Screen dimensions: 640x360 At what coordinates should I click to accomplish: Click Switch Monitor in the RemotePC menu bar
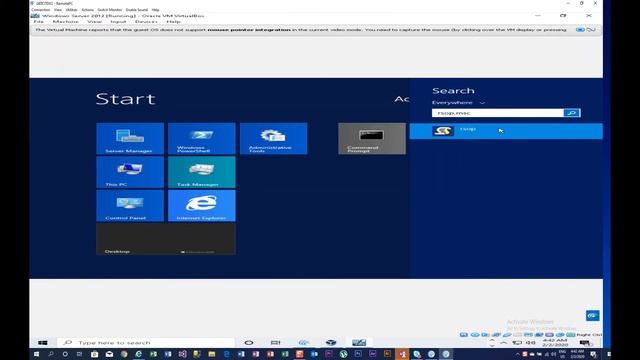109,10
